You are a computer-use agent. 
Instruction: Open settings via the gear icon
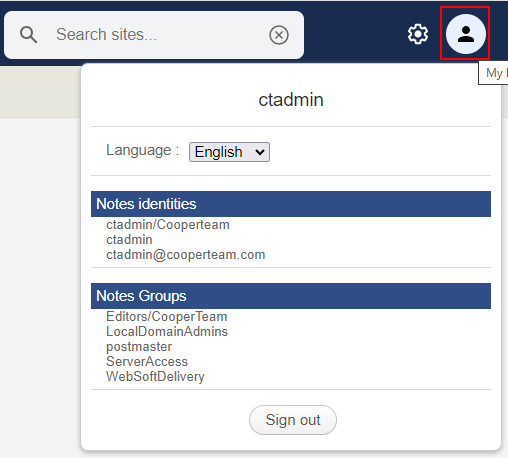pos(418,34)
